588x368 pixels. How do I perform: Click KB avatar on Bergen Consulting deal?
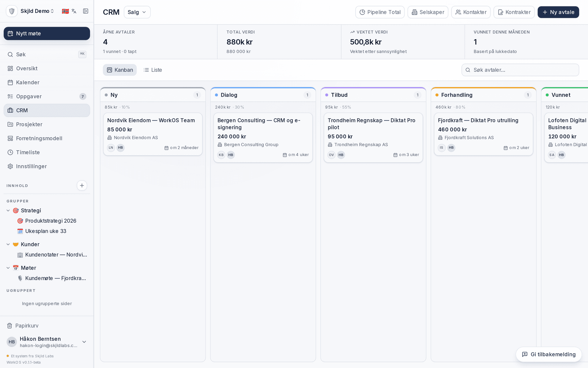click(x=221, y=155)
